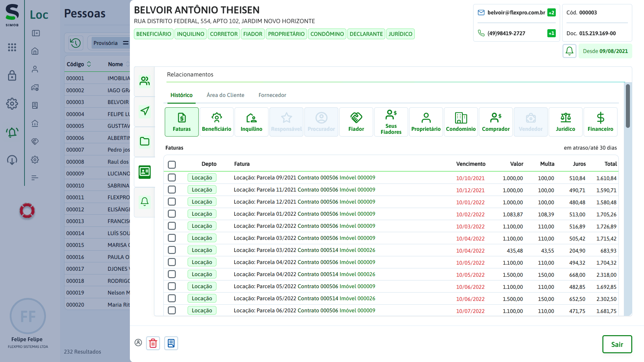Open Imóvel 000026 link in Parcela 04/2022
644x362 pixels.
(x=357, y=274)
